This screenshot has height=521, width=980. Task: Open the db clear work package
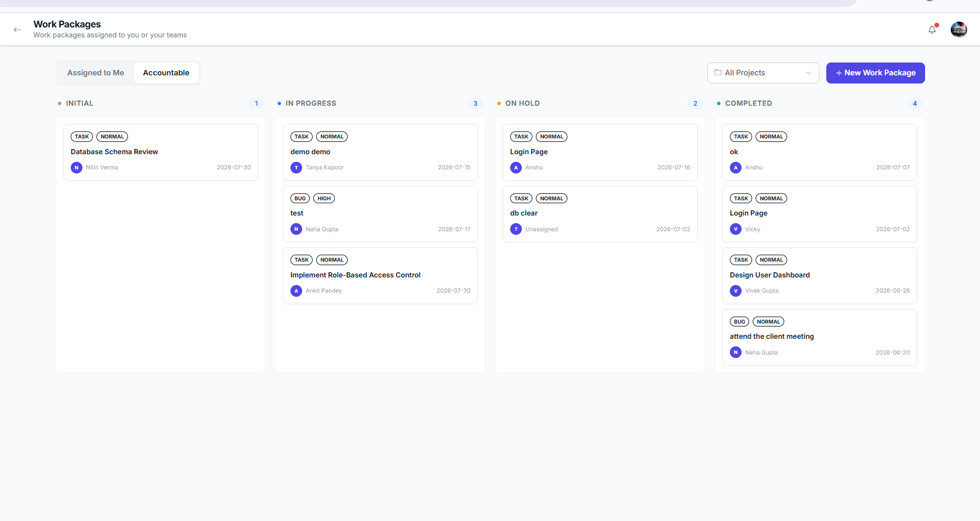[600, 214]
